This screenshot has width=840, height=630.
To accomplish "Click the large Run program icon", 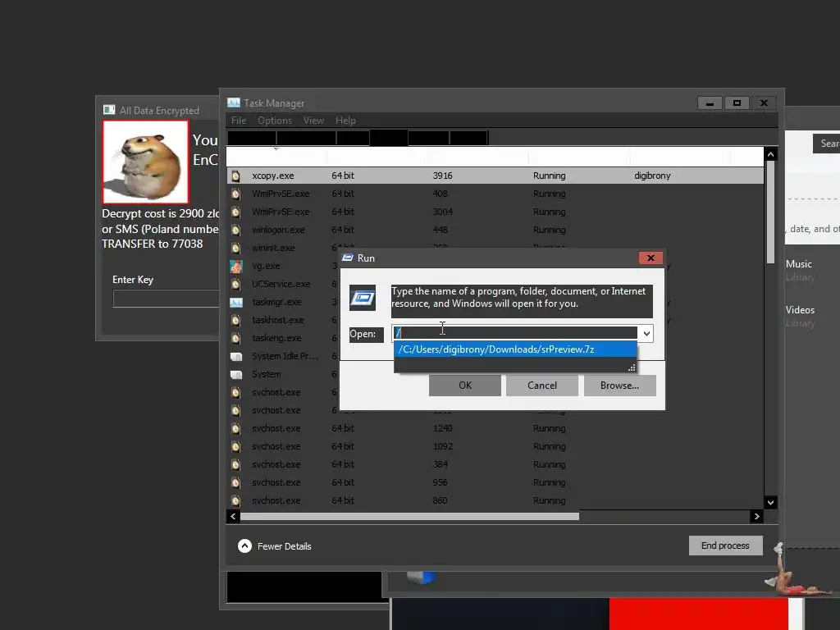I will (363, 298).
